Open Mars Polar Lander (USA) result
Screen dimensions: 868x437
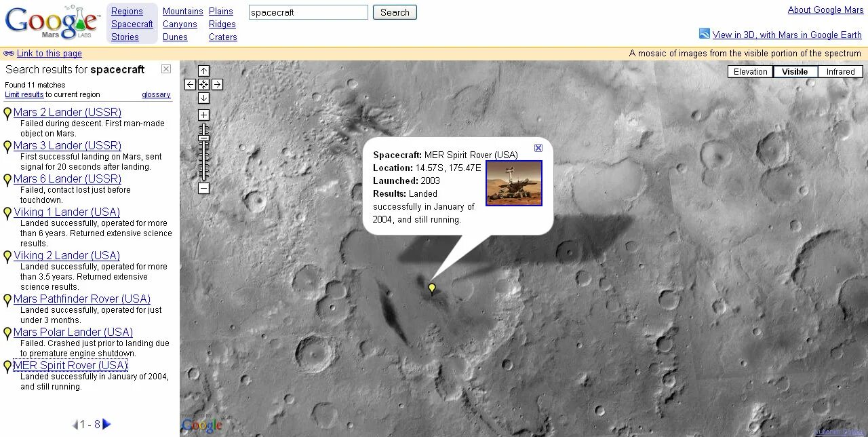pos(73,332)
